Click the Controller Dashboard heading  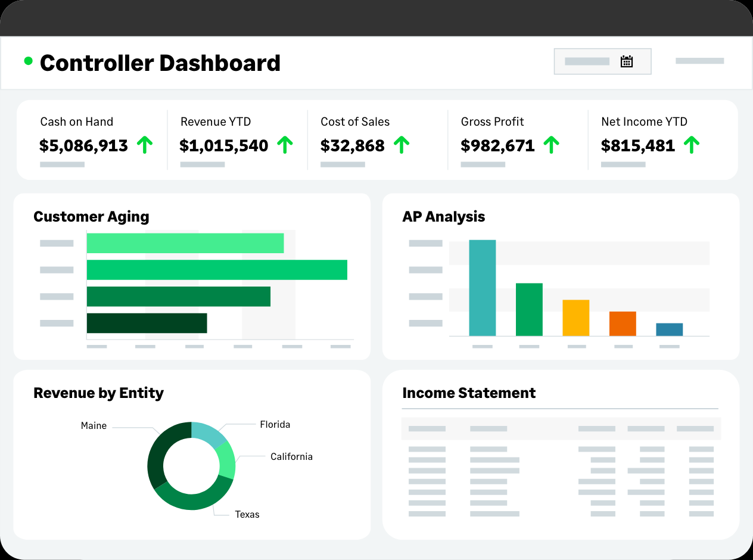click(160, 63)
